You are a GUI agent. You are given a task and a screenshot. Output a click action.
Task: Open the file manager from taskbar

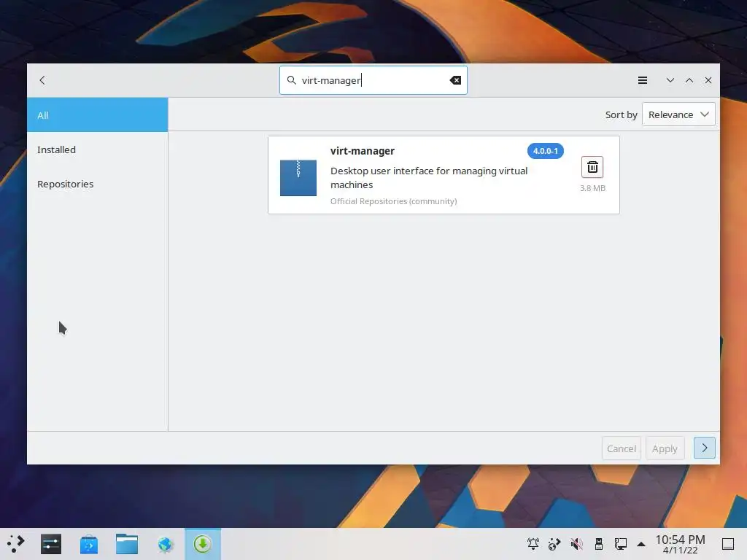tap(127, 544)
